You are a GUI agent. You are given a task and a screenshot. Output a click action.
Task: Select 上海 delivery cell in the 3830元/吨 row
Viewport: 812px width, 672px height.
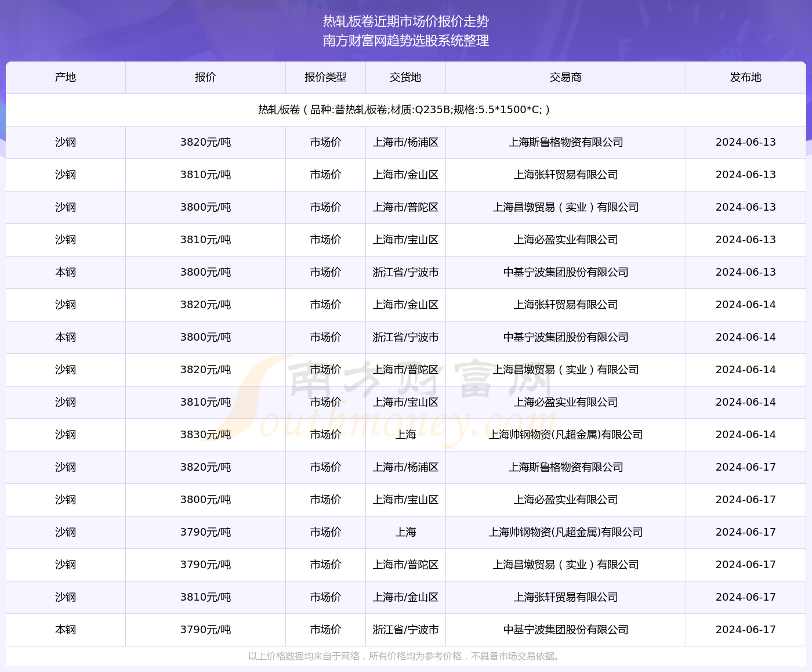pos(405,435)
